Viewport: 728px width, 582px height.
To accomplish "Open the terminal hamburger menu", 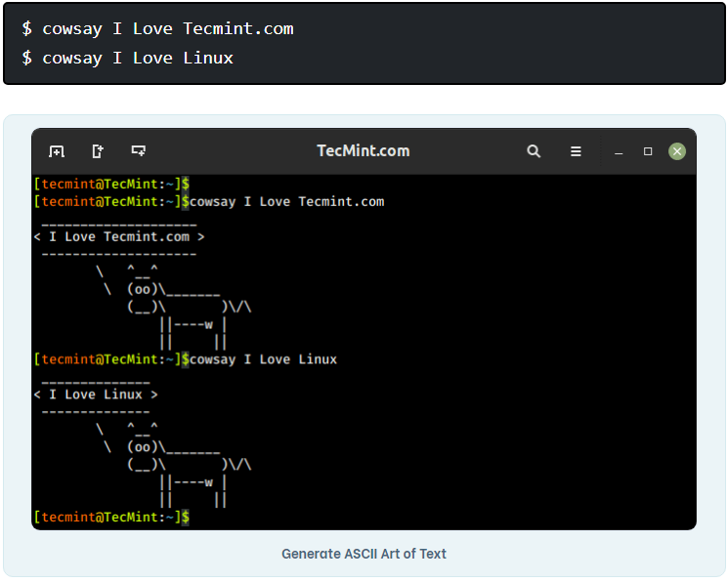I will (576, 151).
